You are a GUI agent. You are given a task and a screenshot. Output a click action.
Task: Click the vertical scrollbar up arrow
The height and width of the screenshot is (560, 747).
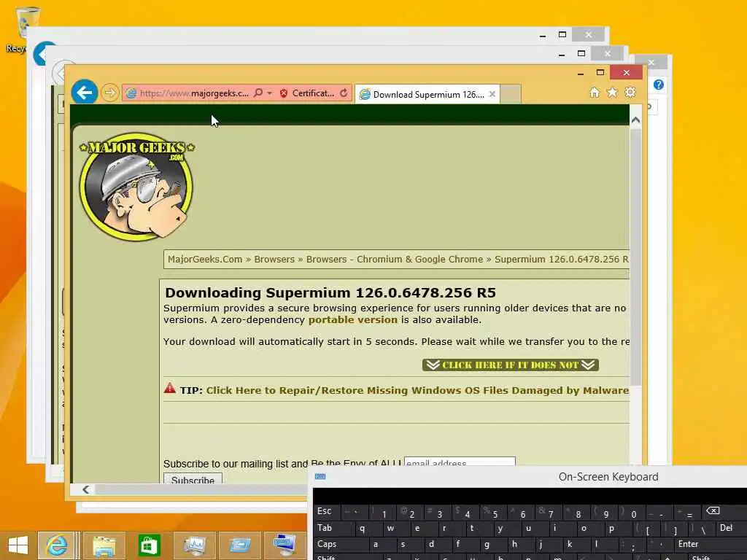click(635, 120)
